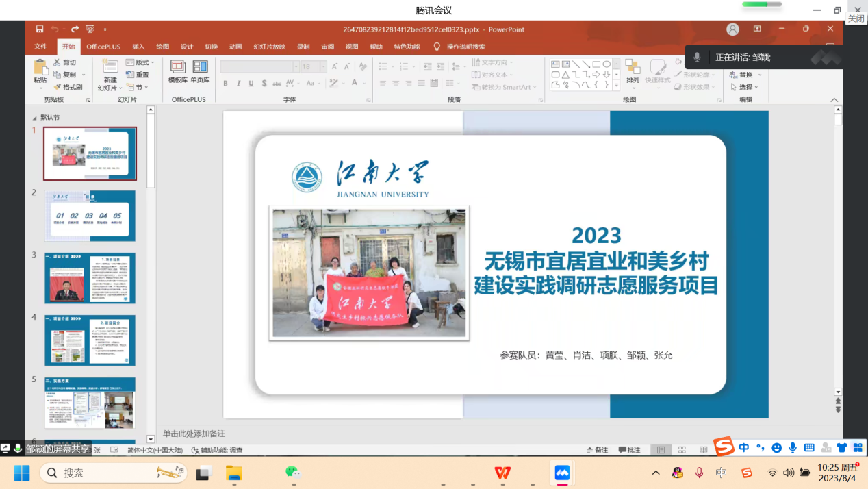Open the 排列 arrange tool

tap(633, 71)
